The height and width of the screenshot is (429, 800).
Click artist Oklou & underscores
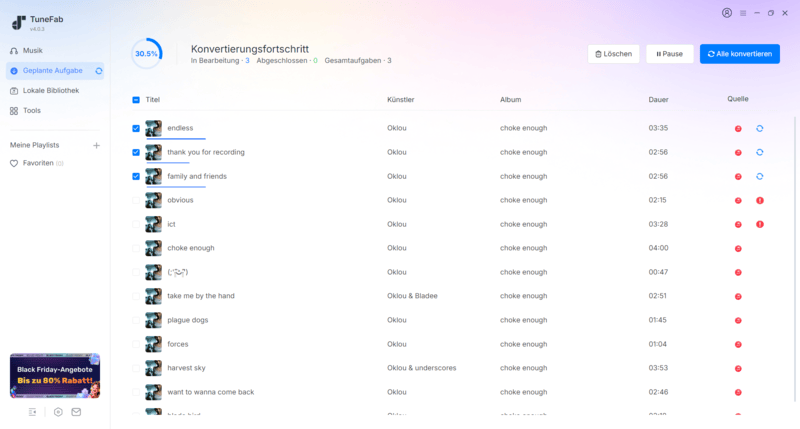(x=421, y=368)
